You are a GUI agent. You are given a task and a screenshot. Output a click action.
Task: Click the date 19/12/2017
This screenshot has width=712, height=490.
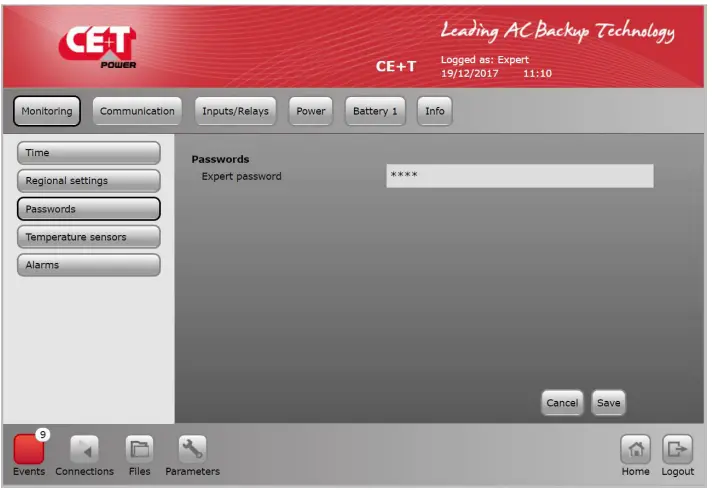click(470, 74)
